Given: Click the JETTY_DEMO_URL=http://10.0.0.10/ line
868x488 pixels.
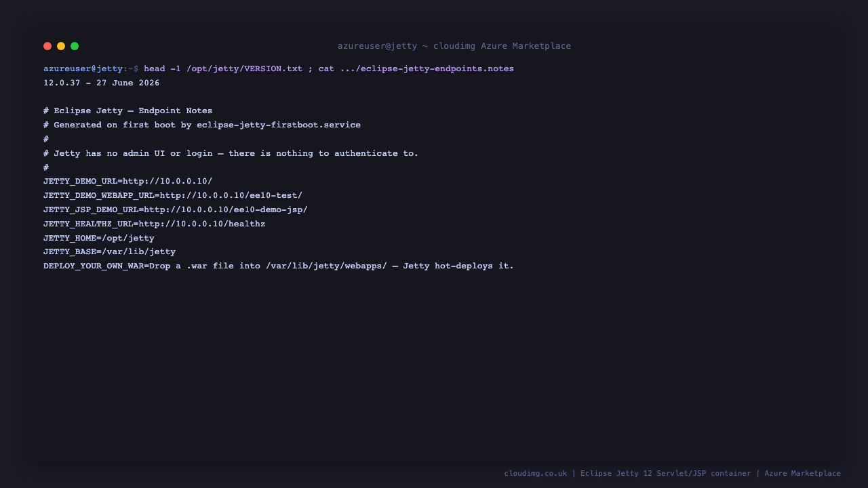Looking at the screenshot, I should [128, 182].
